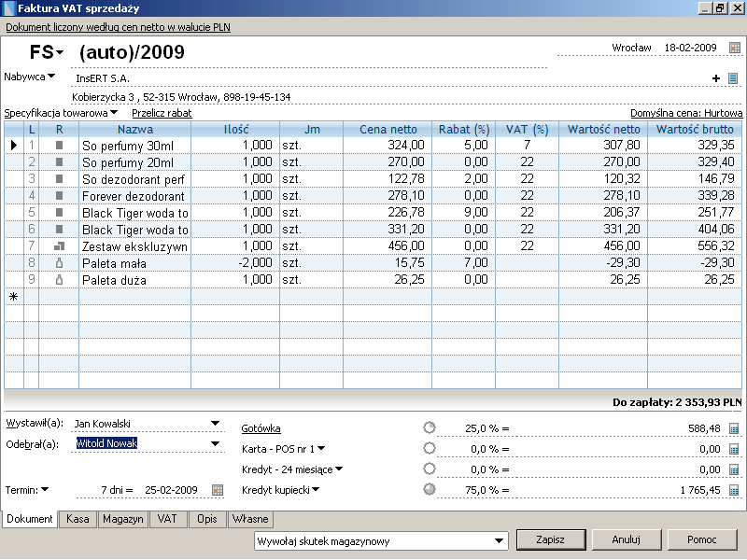The image size is (747, 560).
Task: Click set icon for Zestaw ekskluzywn
Action: tap(59, 245)
